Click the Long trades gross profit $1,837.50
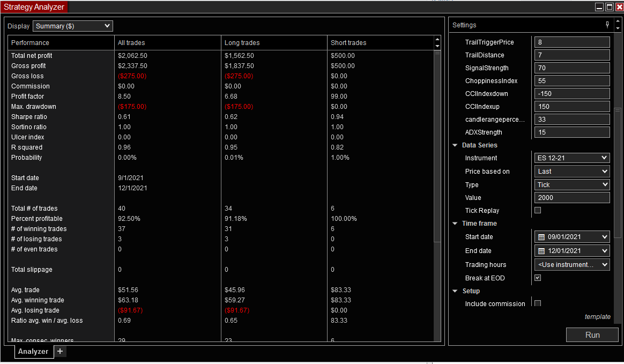The width and height of the screenshot is (624, 364). (239, 65)
